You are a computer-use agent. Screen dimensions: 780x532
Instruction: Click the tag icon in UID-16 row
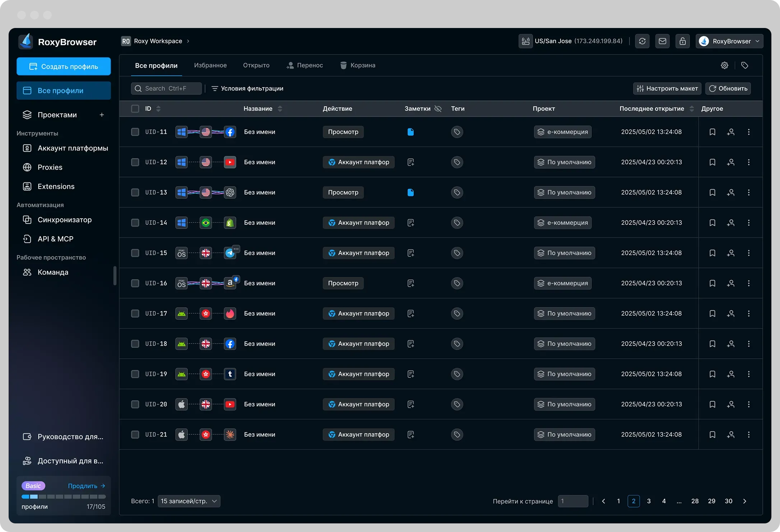pyautogui.click(x=457, y=283)
